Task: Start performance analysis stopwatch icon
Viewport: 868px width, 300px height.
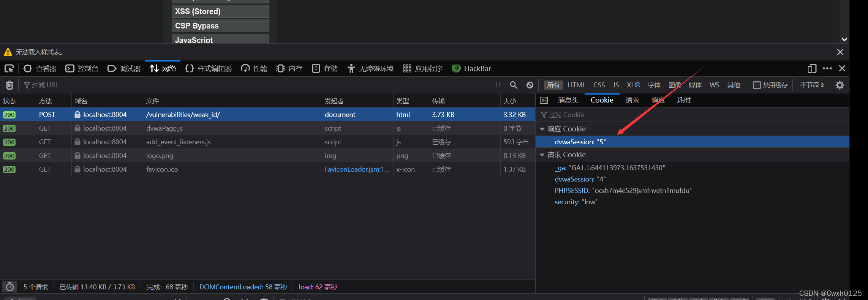Action: pos(10,287)
